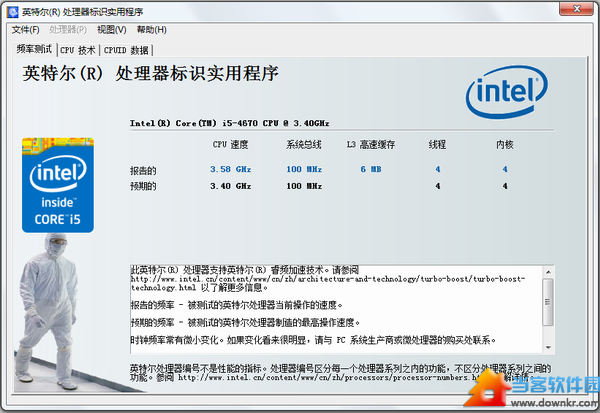Click the 线程 column header

tap(437, 145)
